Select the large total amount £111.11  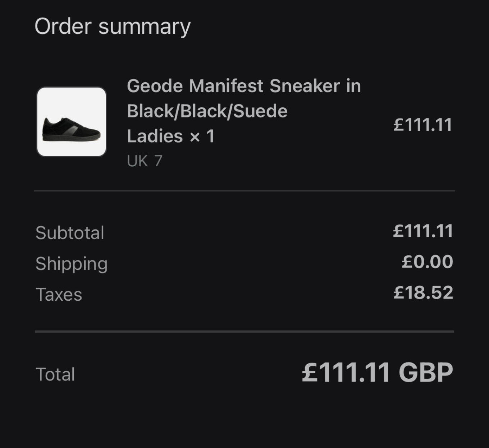(x=346, y=373)
